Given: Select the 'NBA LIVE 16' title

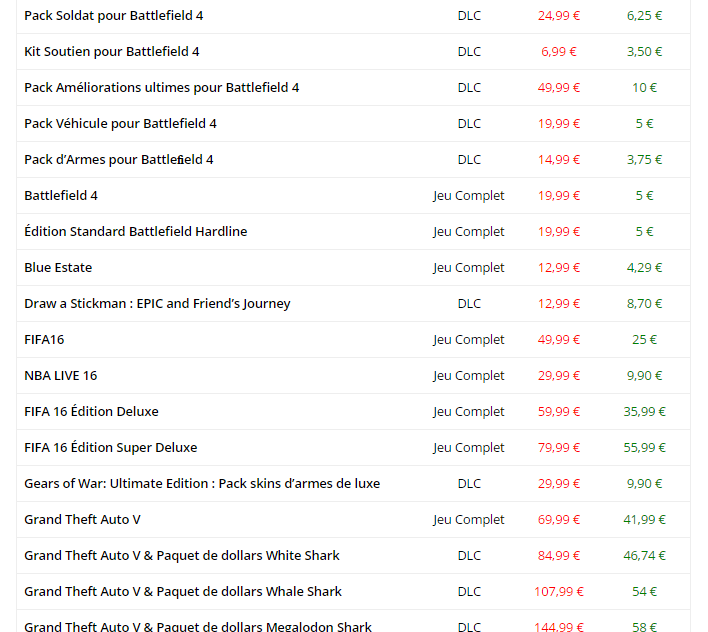Looking at the screenshot, I should 61,376.
